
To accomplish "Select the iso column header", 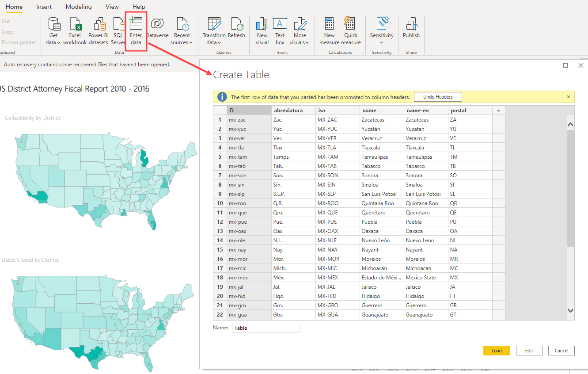I will [338, 110].
